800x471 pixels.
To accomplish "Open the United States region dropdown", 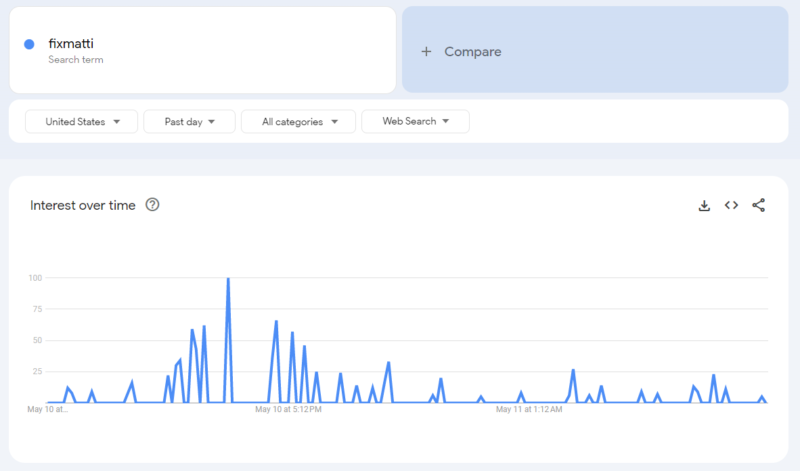I will tap(81, 121).
